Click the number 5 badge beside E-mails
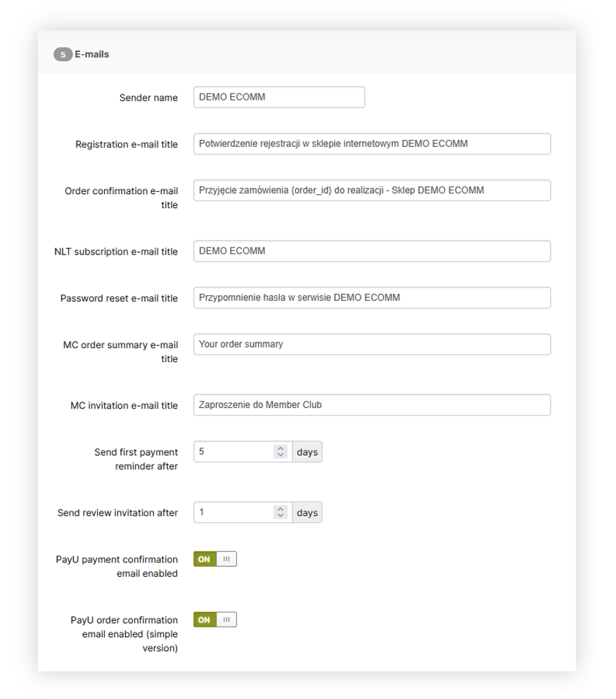The height and width of the screenshot is (699, 616). (63, 54)
